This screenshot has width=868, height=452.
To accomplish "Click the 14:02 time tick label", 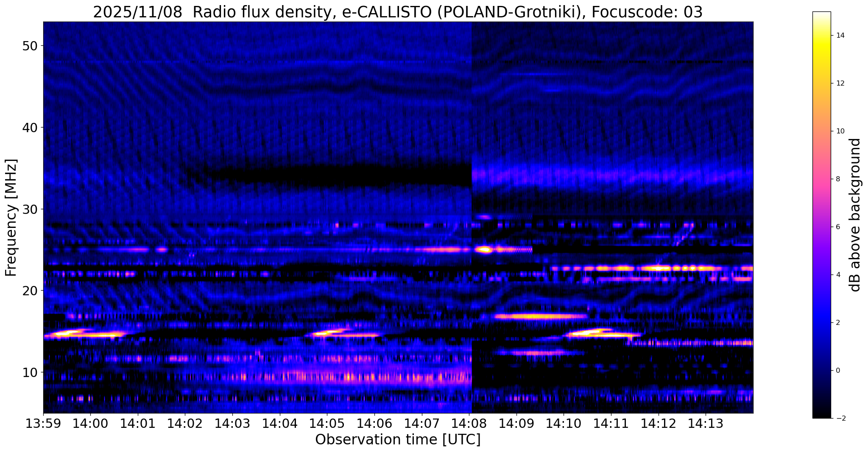I will [185, 424].
